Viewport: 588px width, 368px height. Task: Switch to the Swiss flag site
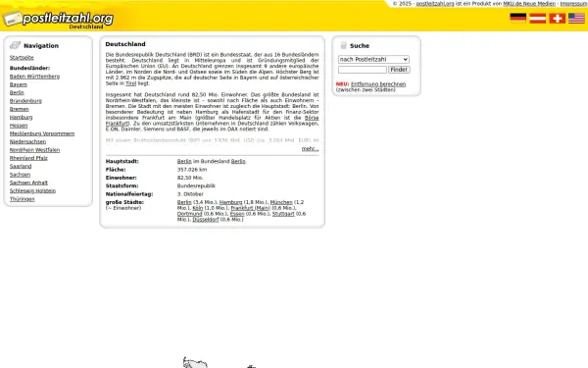(x=558, y=18)
